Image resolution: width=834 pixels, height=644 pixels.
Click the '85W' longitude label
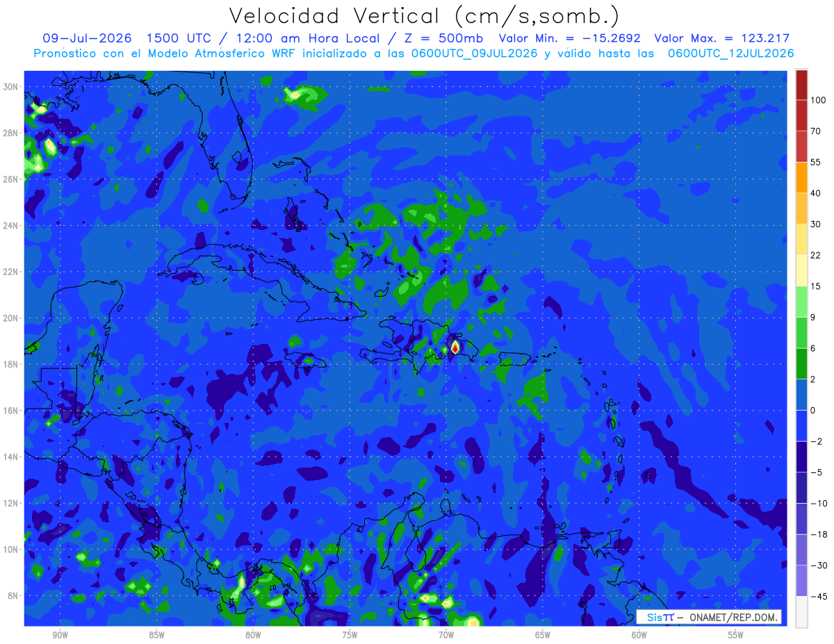[156, 635]
